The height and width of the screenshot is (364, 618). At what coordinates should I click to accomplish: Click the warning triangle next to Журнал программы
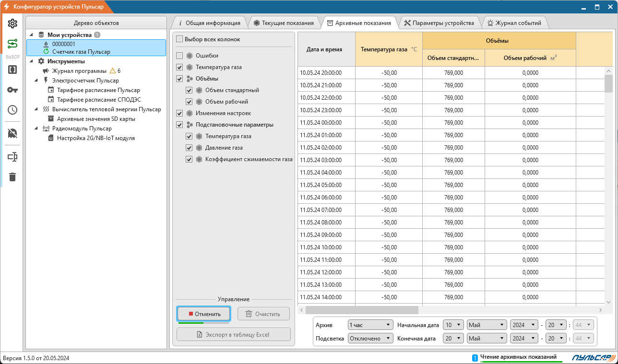coord(113,70)
